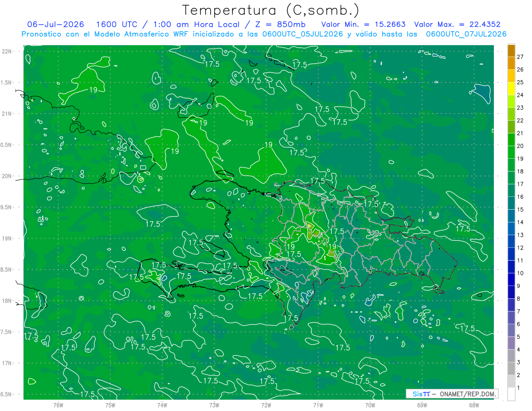The image size is (532, 411).
Task: Click the '76W' longitude axis label
Action: click(x=58, y=405)
